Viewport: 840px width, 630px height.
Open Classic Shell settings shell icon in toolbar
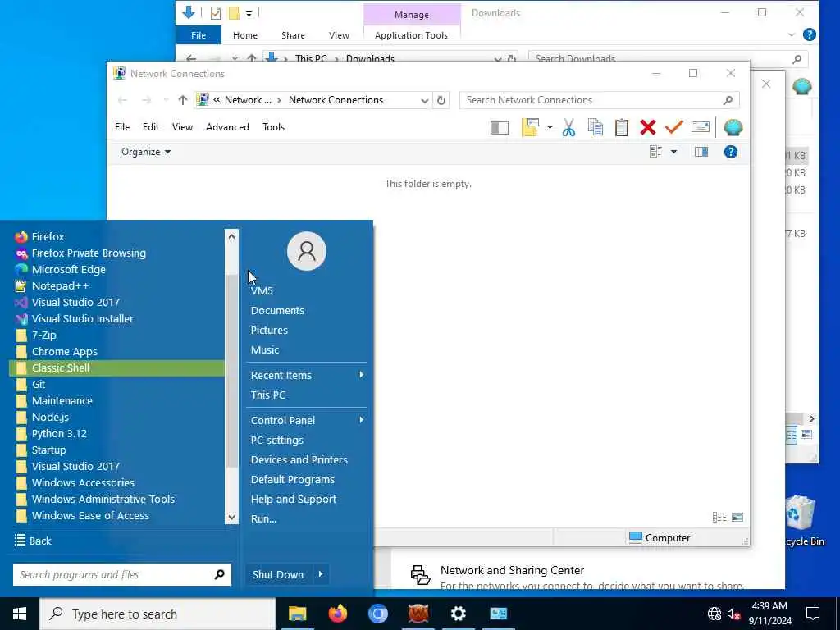click(x=733, y=127)
